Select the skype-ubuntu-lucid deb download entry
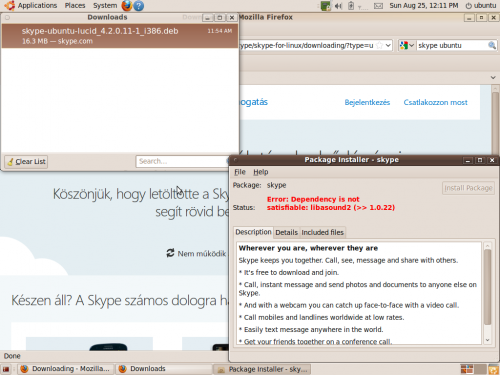Viewport: 500px width, 375px height. click(x=119, y=36)
